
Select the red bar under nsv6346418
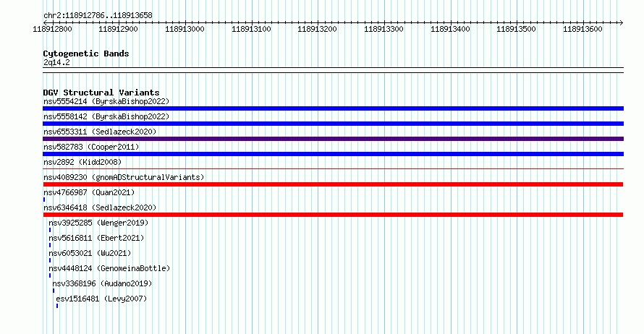[333, 215]
